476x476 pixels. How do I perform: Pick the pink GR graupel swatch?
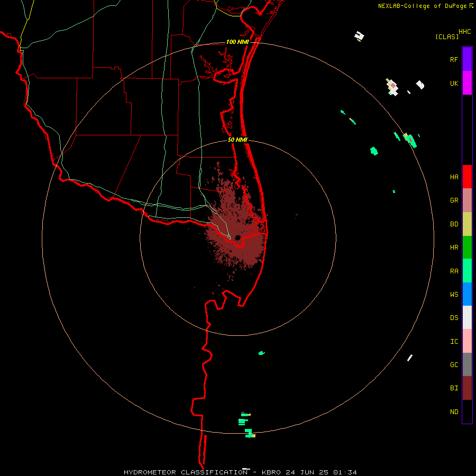pos(467,200)
